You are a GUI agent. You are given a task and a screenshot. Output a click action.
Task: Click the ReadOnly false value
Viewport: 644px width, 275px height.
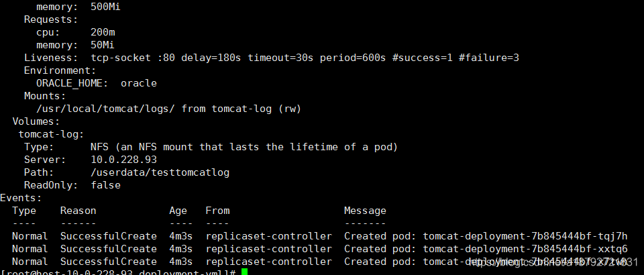(x=105, y=185)
